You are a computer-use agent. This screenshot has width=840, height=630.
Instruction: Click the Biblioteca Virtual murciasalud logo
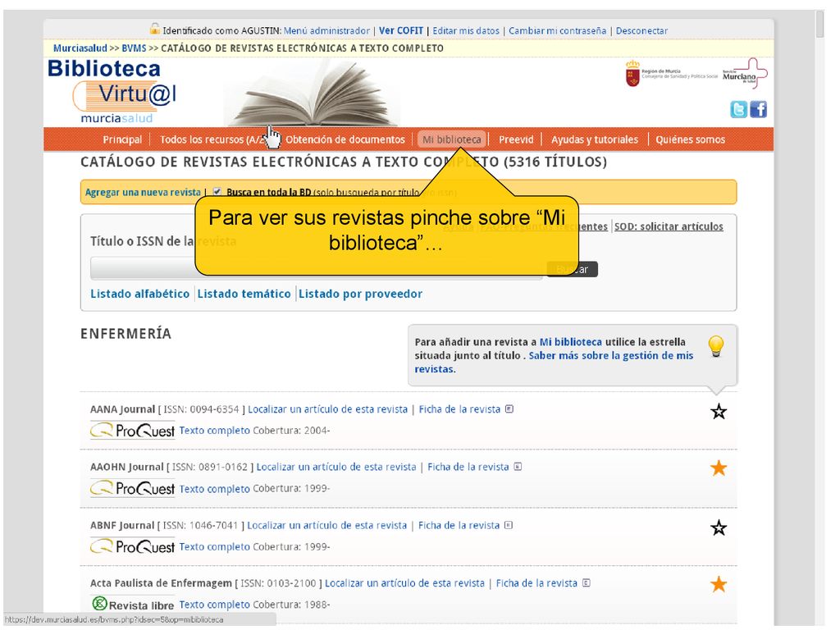112,91
